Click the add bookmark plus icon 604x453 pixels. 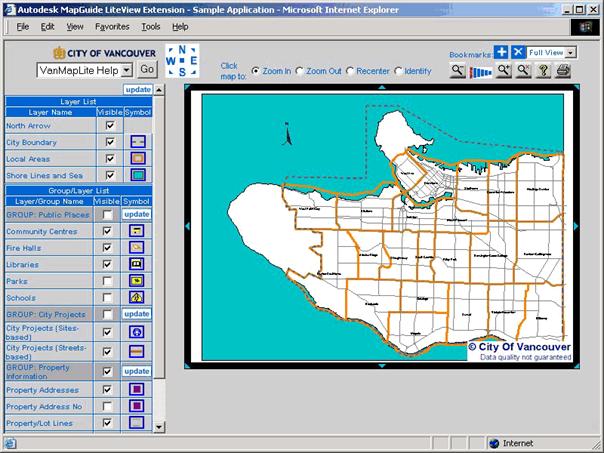[x=501, y=52]
